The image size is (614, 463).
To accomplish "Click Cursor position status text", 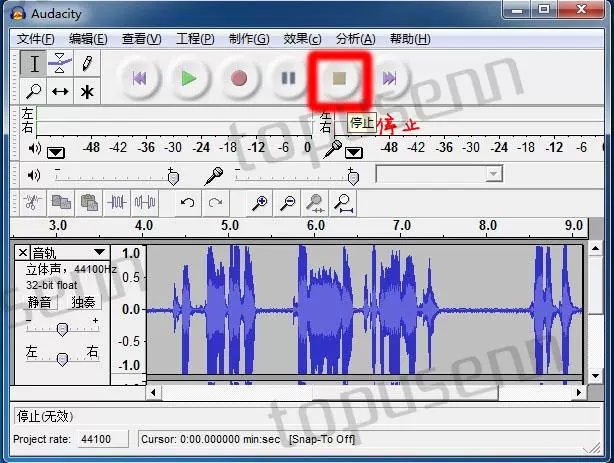I will tap(210, 439).
